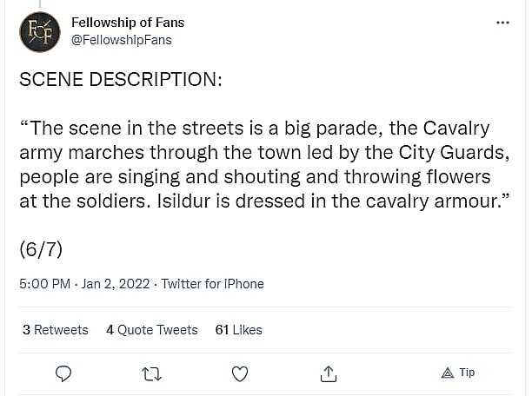Click the @FellowshipFans handle
This screenshot has height=396, width=532.
(x=121, y=40)
